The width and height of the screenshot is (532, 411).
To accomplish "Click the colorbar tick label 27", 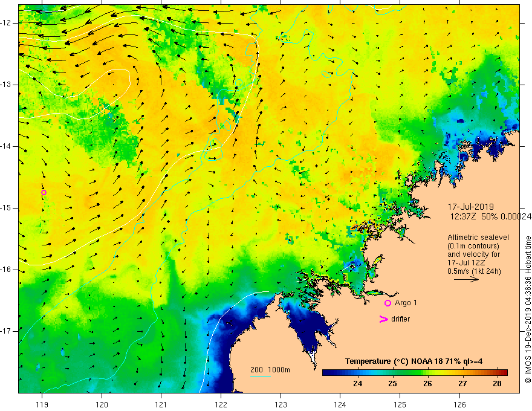I will pos(462,384).
